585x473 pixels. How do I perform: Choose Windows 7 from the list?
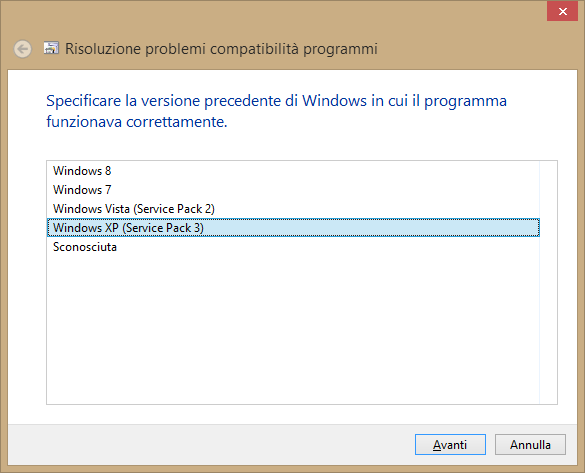click(293, 190)
